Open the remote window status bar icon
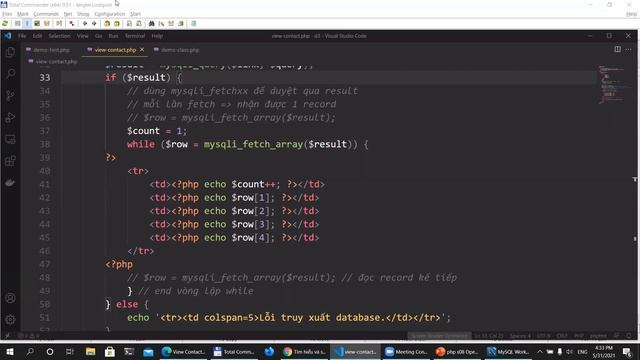Screen dimensions: 640x360 click(x=7, y=336)
